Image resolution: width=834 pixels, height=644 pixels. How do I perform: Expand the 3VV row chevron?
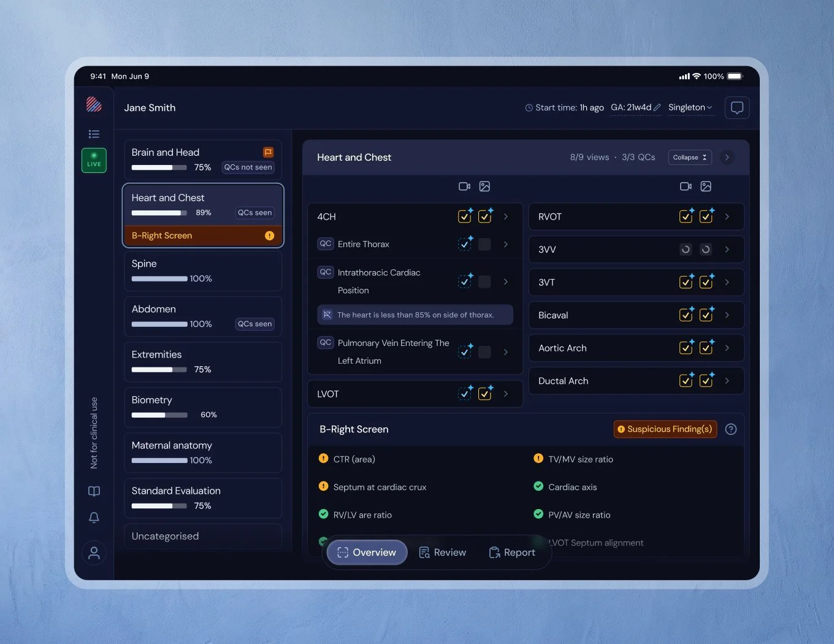727,250
